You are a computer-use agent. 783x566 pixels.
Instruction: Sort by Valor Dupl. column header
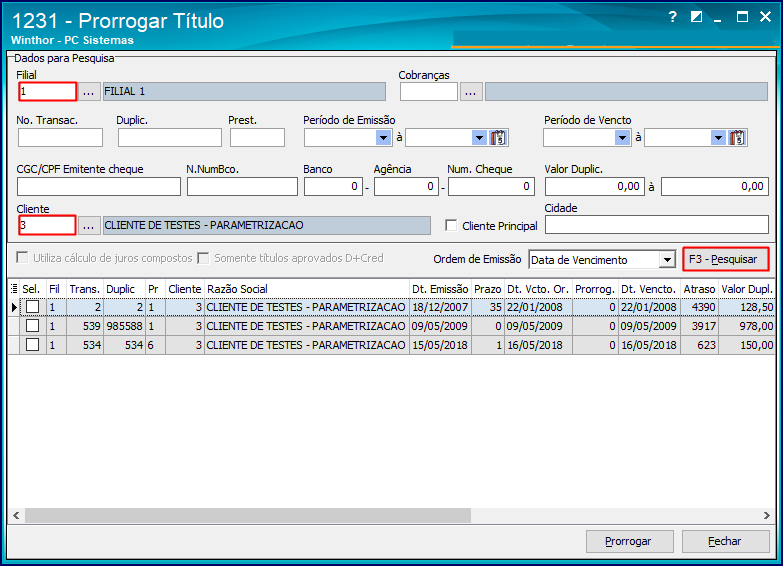click(747, 289)
